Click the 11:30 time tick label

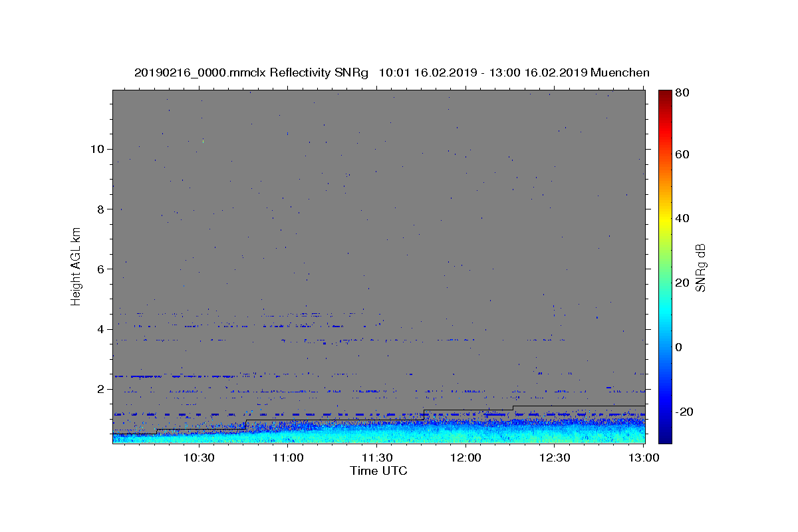377,458
